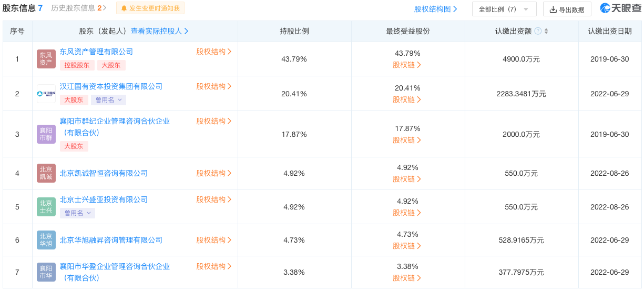Switch to 历史股东信息 tab
The width and height of the screenshot is (644, 290).
79,8
